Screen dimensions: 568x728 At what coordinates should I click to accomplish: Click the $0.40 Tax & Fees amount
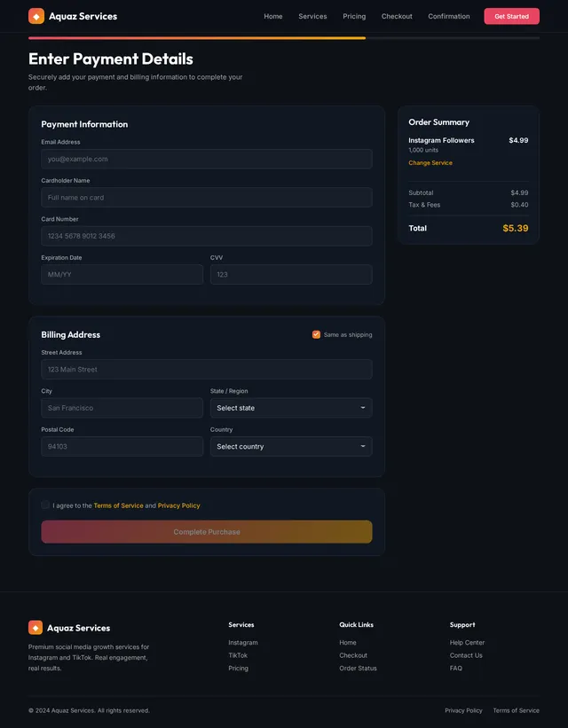click(x=520, y=205)
